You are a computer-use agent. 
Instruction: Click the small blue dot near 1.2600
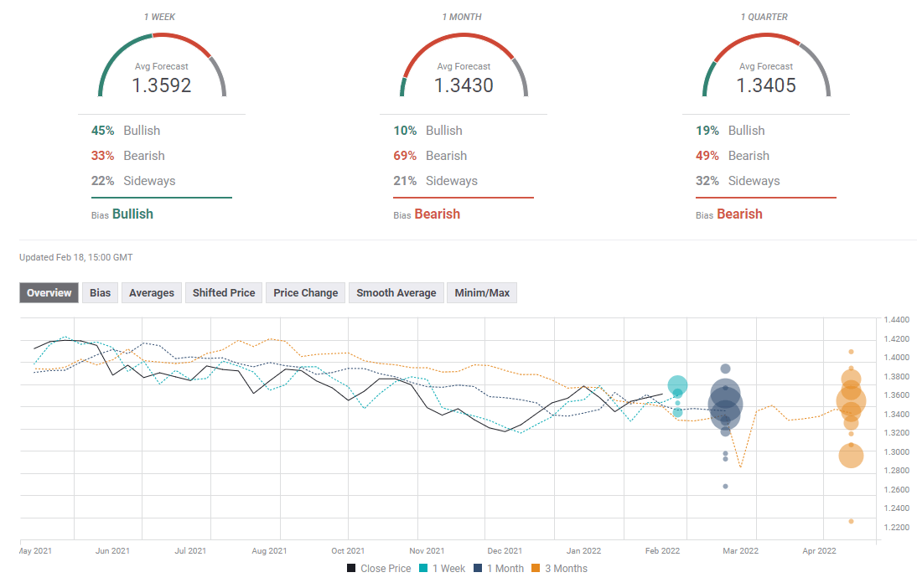(x=725, y=486)
